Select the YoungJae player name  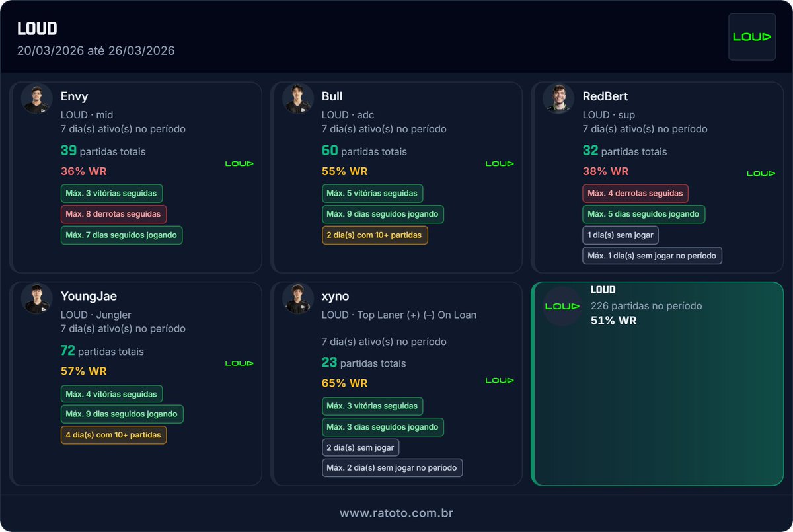click(89, 296)
